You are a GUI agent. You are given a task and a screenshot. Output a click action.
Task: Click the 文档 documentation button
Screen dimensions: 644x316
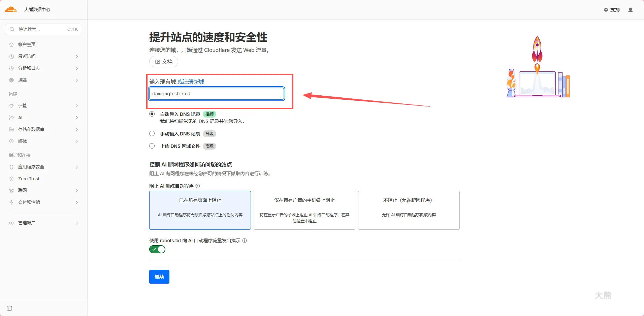coord(163,62)
